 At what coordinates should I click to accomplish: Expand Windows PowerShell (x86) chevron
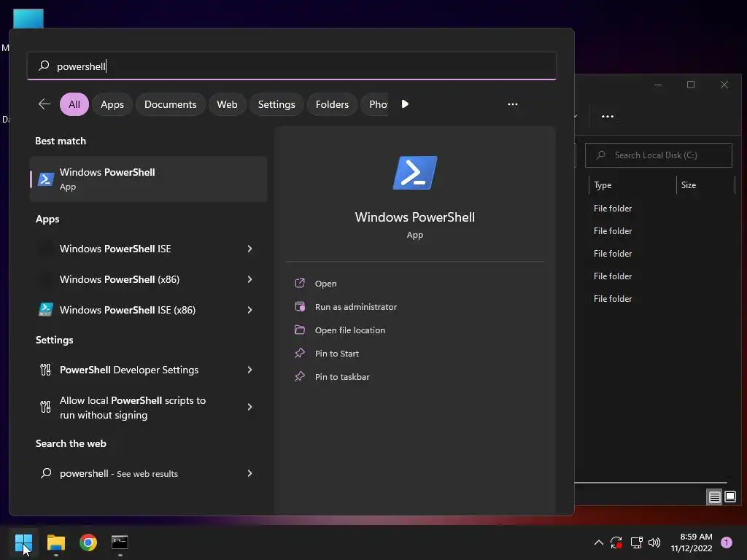click(x=249, y=279)
